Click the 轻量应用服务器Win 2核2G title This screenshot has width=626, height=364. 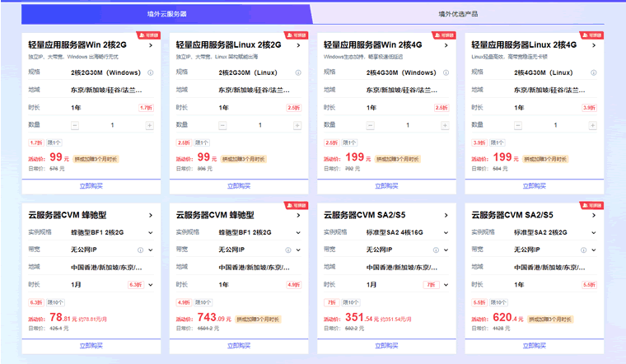[x=77, y=45]
